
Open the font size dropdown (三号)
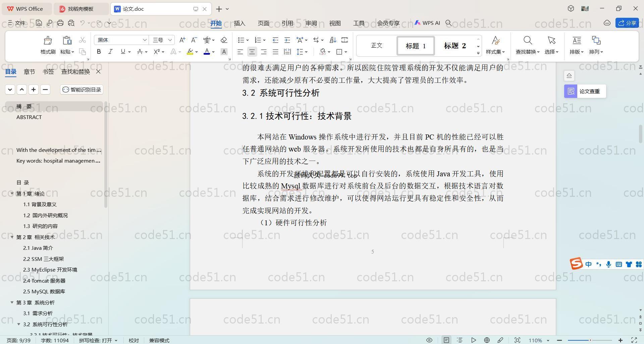click(x=170, y=40)
